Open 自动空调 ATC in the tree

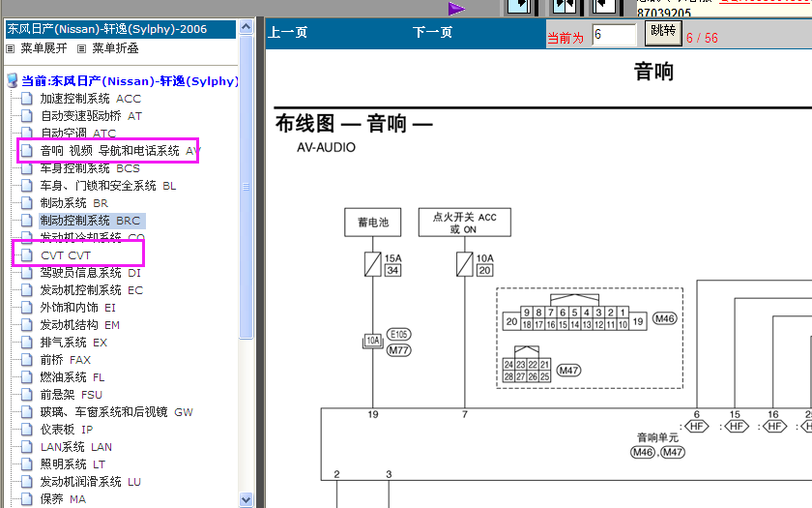click(78, 134)
